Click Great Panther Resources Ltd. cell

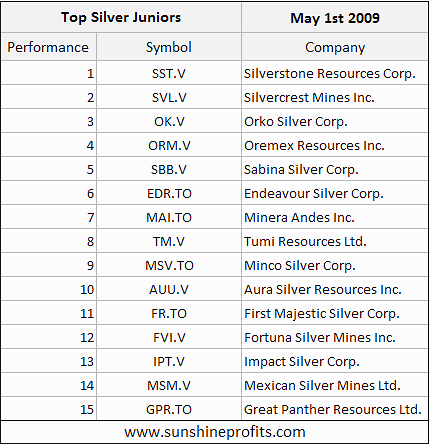335,409
